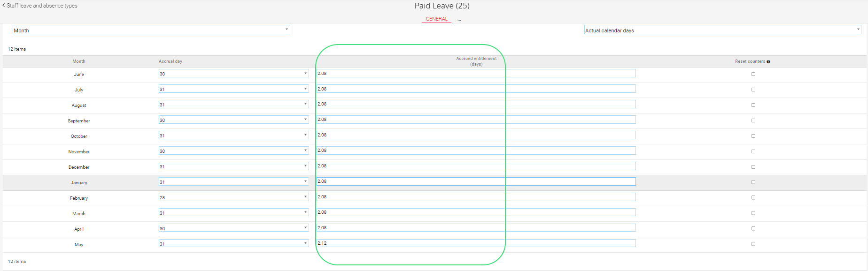Viewport: 868px width, 271px height.
Task: Enable Reset counters for December
Action: click(x=753, y=167)
